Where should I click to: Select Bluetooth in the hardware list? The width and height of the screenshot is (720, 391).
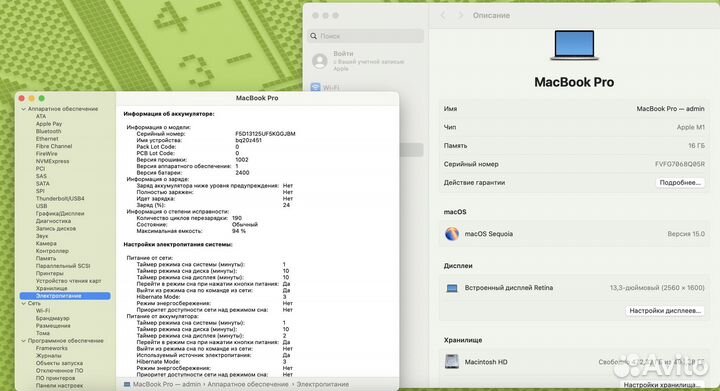coord(48,131)
